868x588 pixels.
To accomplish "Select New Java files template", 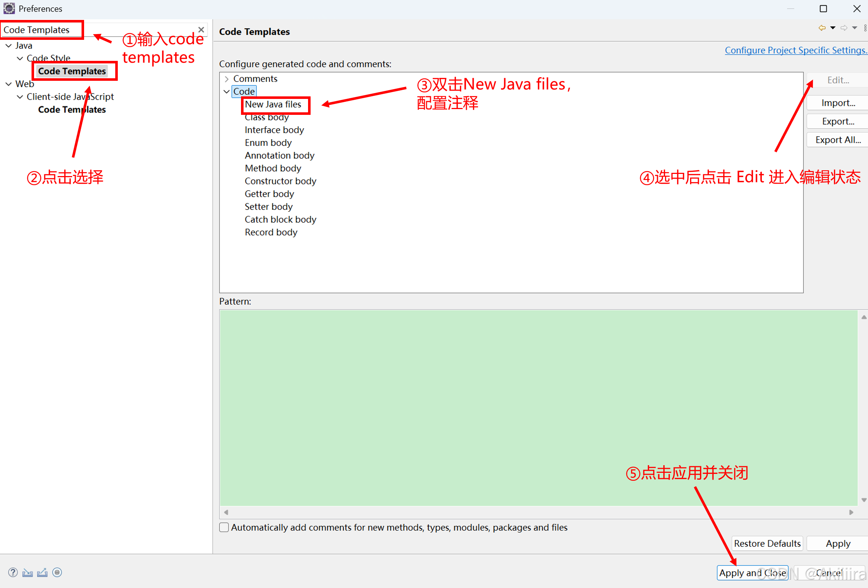I will click(273, 105).
